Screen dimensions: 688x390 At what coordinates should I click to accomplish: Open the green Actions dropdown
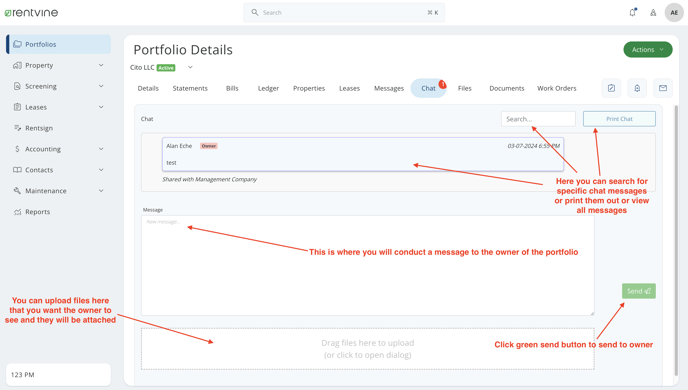pyautogui.click(x=648, y=50)
